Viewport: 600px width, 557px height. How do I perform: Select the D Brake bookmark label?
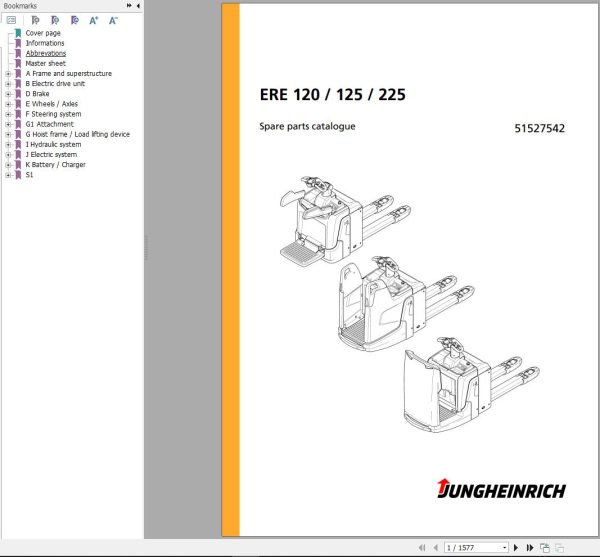tap(37, 94)
